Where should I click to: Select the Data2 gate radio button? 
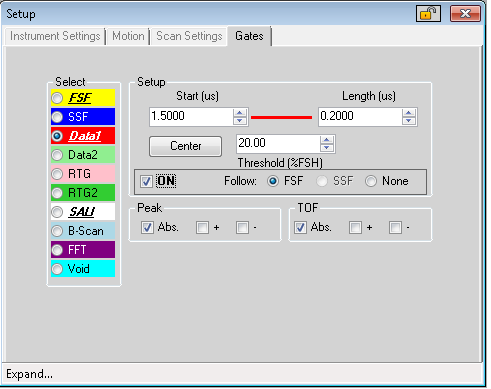pyautogui.click(x=57, y=155)
